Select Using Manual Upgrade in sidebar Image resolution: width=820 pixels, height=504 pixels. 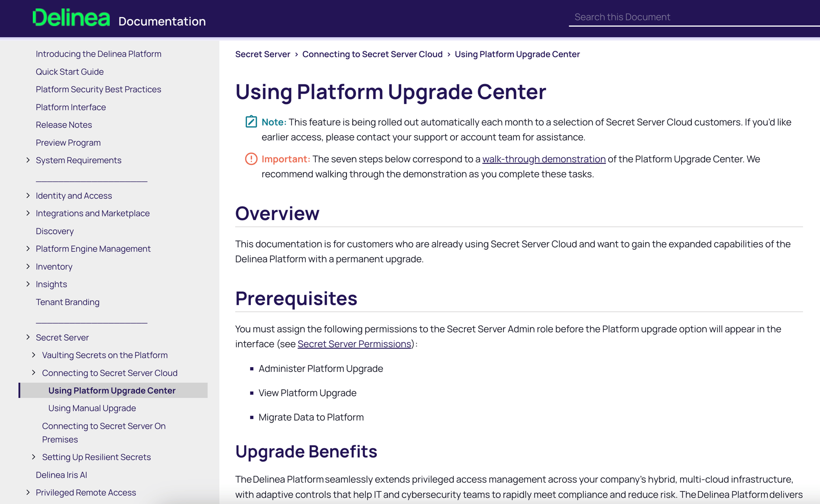(x=92, y=408)
